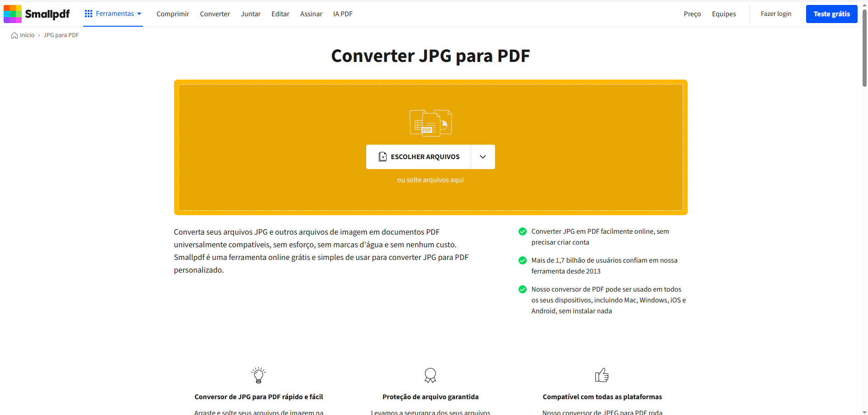Click the Fazer login link
Screen dimensions: 868x415
pos(776,14)
